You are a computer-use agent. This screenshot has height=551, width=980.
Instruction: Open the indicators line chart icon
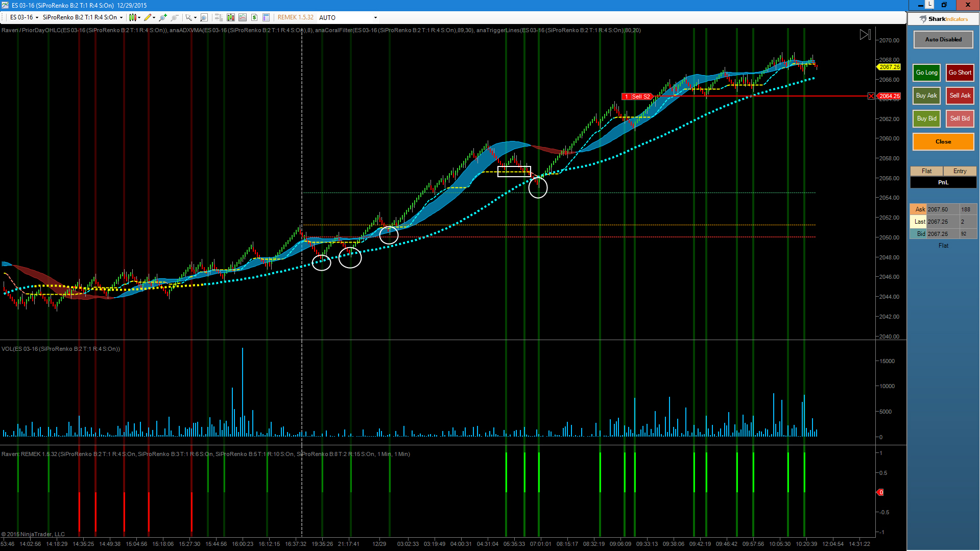tap(243, 17)
